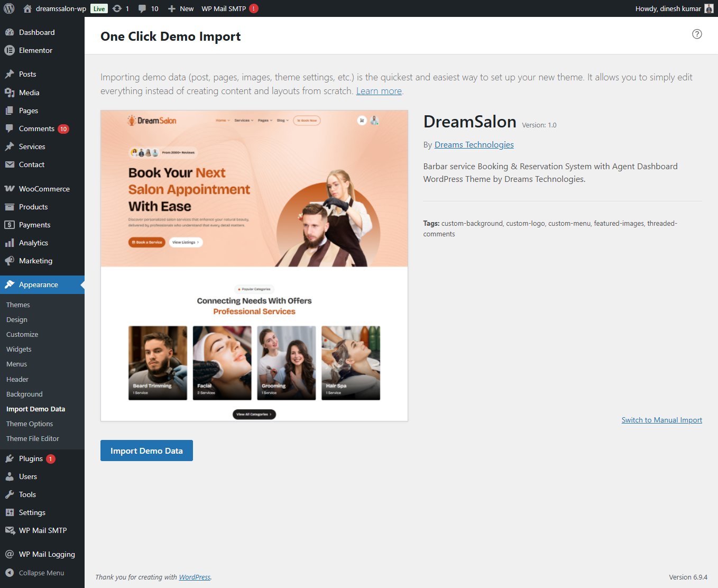
Task: Follow the Learn more link
Action: click(379, 91)
